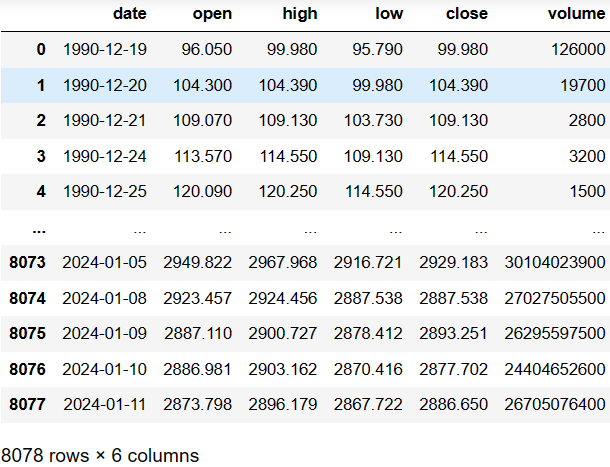The width and height of the screenshot is (610, 467).
Task: Click low value 2878.412
Action: (368, 333)
